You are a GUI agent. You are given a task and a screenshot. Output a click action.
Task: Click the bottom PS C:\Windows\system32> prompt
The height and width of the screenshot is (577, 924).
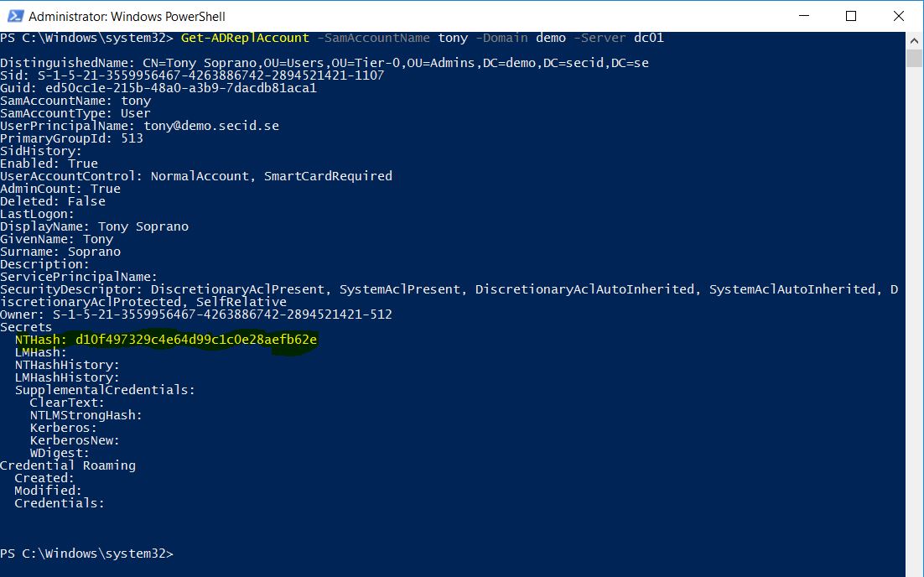(x=86, y=554)
